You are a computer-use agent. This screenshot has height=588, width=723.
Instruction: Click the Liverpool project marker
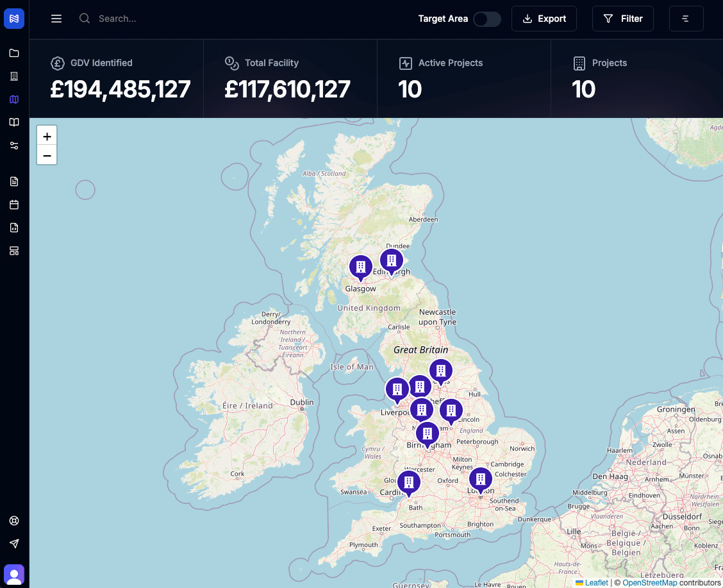tap(397, 391)
